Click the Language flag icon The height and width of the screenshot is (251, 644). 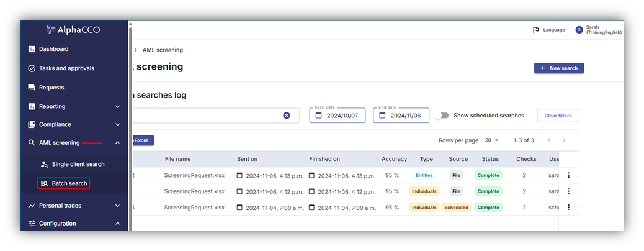click(x=535, y=30)
